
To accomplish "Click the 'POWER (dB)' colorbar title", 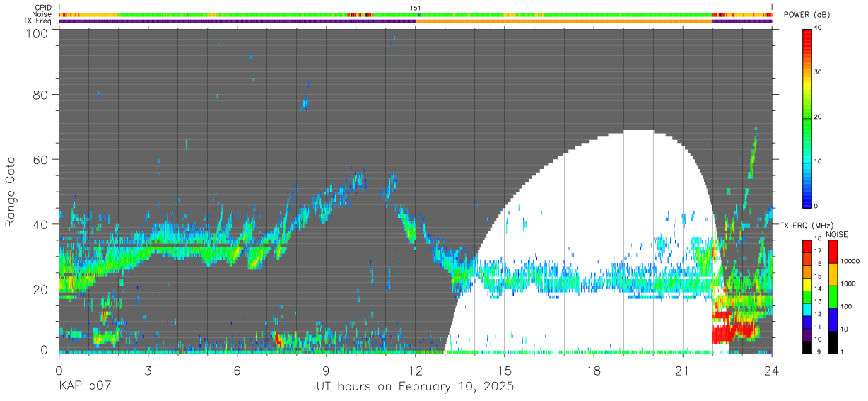I will tap(807, 15).
